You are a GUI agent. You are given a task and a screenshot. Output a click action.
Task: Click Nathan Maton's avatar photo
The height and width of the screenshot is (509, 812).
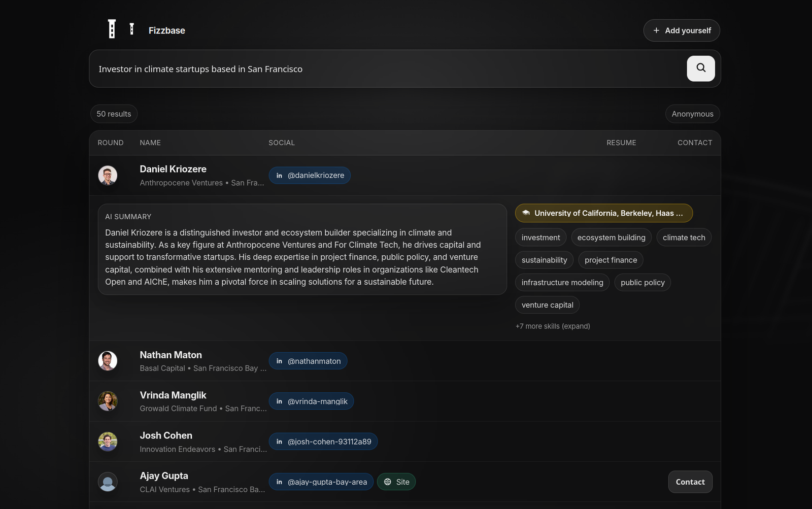pyautogui.click(x=108, y=361)
